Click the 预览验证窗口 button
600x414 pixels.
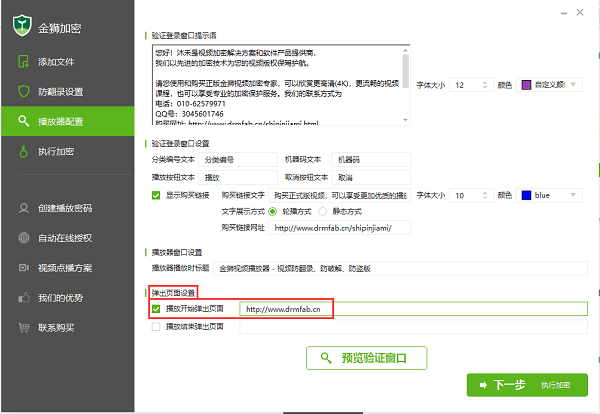[x=367, y=358]
